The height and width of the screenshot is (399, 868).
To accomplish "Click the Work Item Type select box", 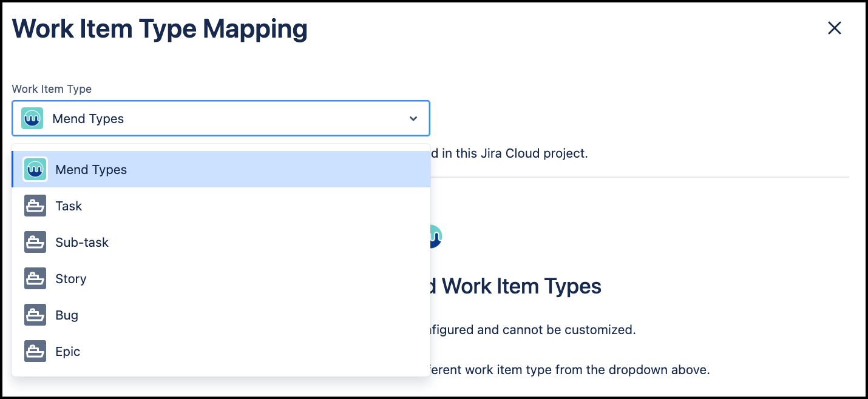I will click(x=221, y=118).
